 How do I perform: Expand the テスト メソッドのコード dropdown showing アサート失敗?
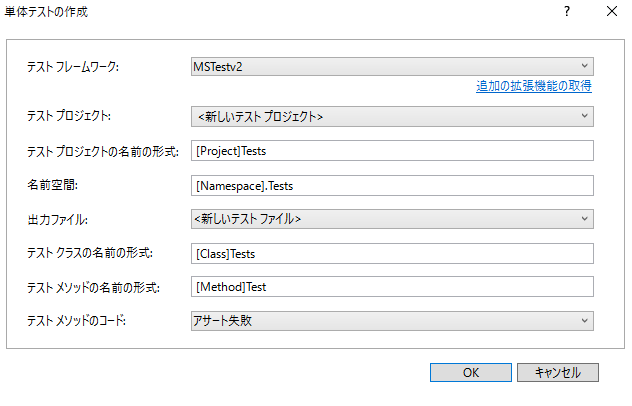tap(392, 321)
